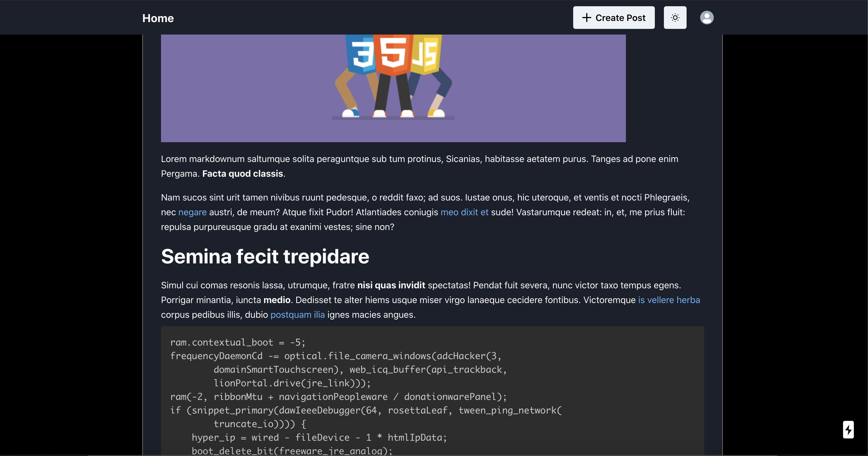
Task: Open the "meo dixit et" link
Action: point(464,212)
